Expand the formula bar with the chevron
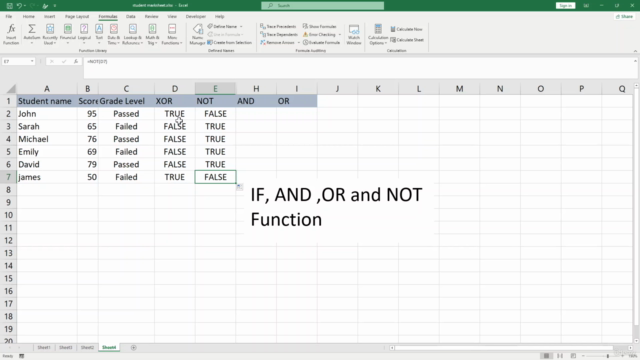Screen dimensions: 640x360 [x=635, y=61]
